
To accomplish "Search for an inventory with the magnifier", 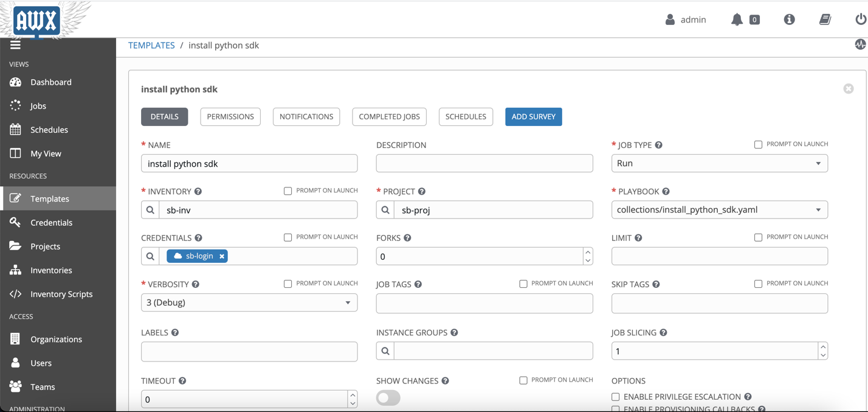I will (x=150, y=209).
